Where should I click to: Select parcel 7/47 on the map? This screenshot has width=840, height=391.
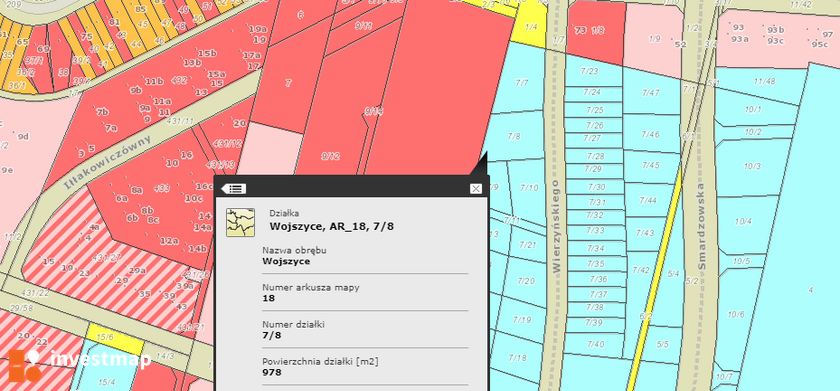tap(650, 93)
